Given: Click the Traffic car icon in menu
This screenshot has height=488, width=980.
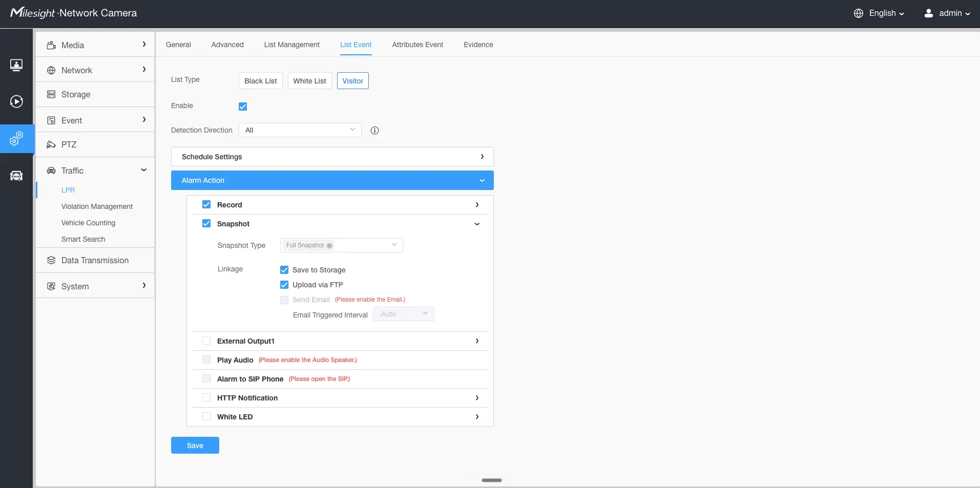Looking at the screenshot, I should 51,171.
